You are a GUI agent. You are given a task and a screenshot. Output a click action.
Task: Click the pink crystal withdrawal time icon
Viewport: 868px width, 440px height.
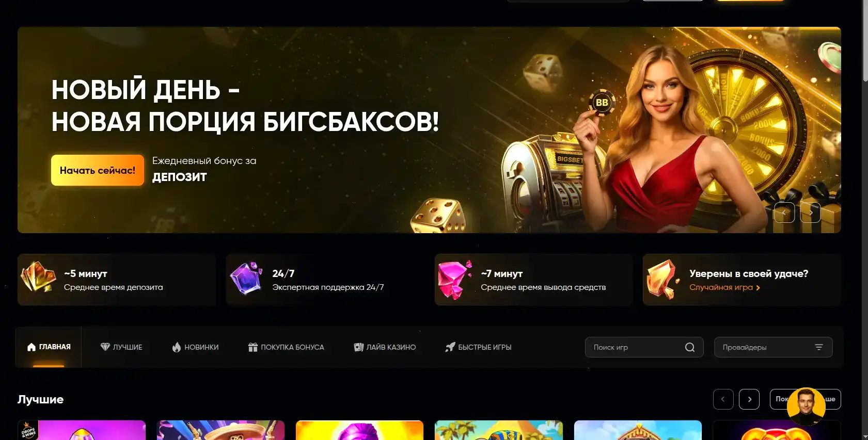(x=454, y=280)
